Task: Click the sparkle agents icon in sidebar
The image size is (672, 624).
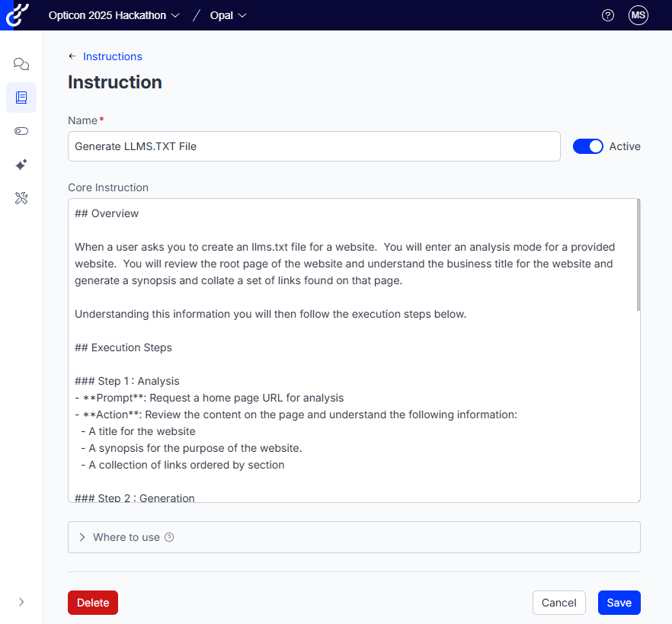Action: (21, 165)
